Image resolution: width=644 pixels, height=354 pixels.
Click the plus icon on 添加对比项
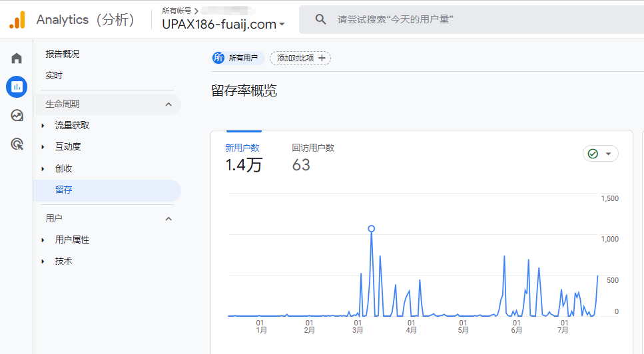coord(322,59)
